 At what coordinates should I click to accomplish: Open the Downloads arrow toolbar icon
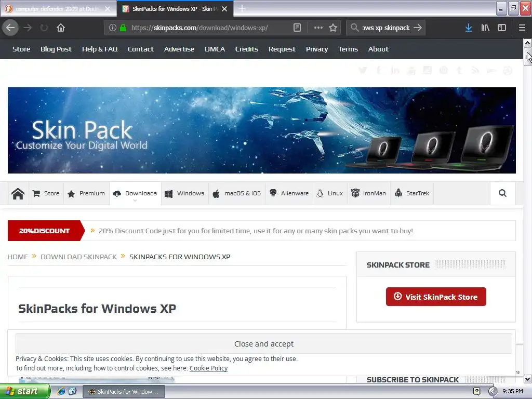click(x=469, y=28)
